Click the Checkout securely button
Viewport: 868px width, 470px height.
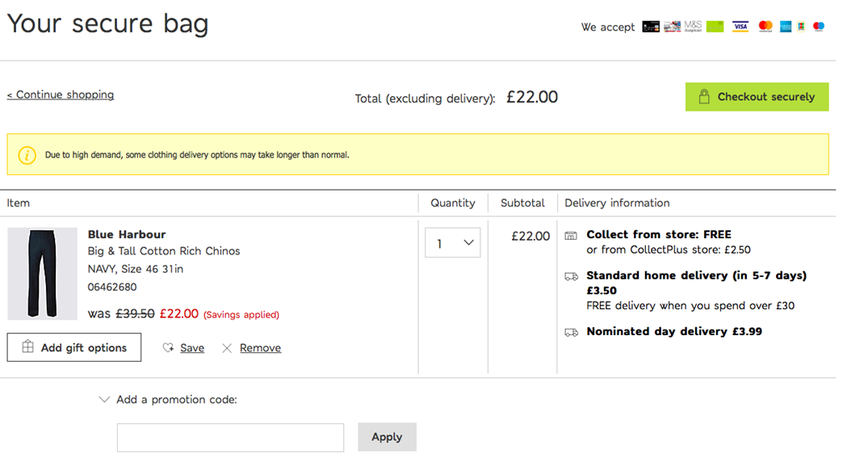tap(757, 97)
